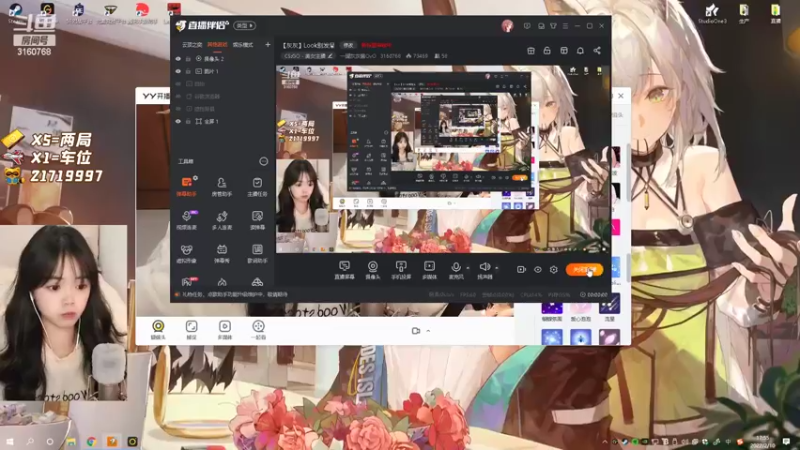The width and height of the screenshot is (800, 450).
Task: Click the share icon at header right
Action: click(x=597, y=51)
